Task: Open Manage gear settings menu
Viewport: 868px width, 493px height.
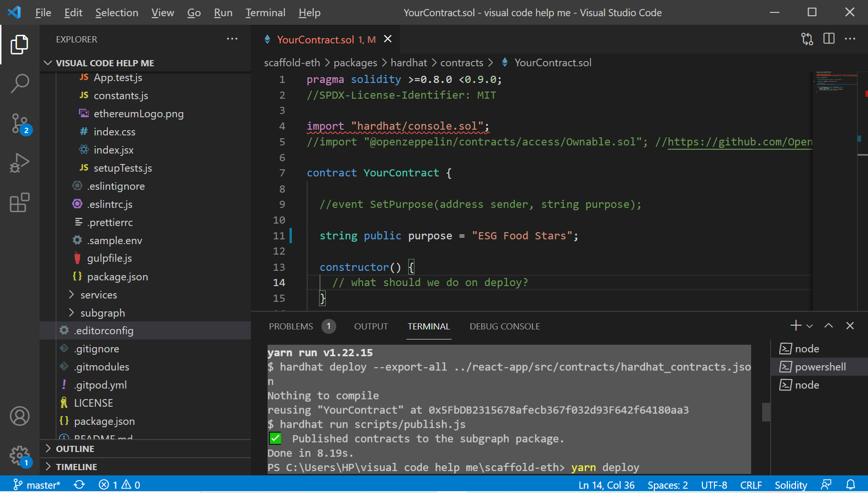Action: [x=20, y=456]
